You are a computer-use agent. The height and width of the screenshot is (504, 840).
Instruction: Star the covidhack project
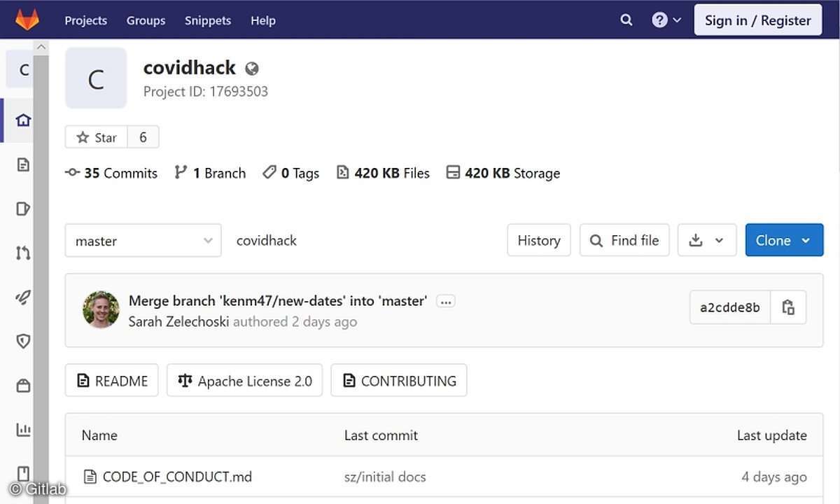pyautogui.click(x=97, y=137)
